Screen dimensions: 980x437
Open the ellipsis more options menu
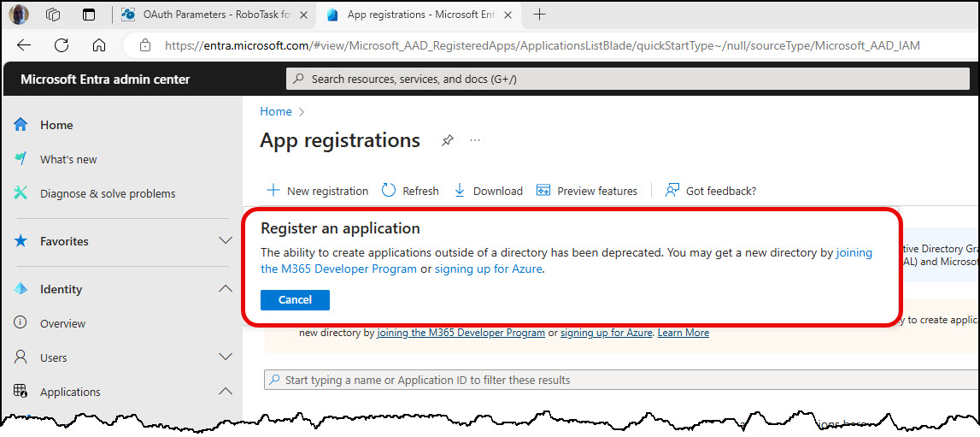(475, 141)
